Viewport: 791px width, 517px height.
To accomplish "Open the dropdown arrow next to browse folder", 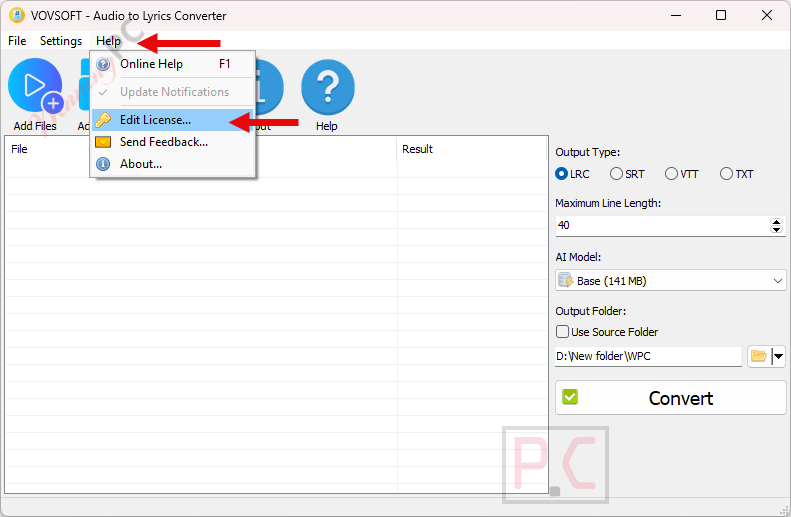I will click(779, 356).
